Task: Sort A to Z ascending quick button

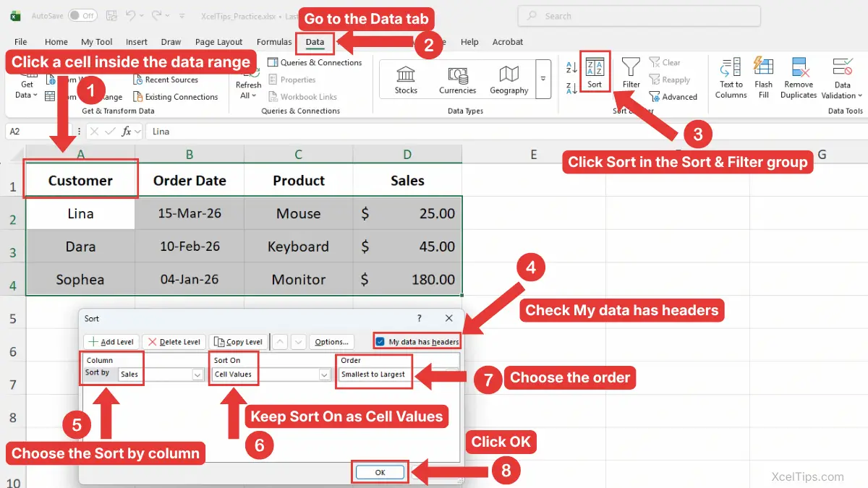Action: click(x=571, y=68)
